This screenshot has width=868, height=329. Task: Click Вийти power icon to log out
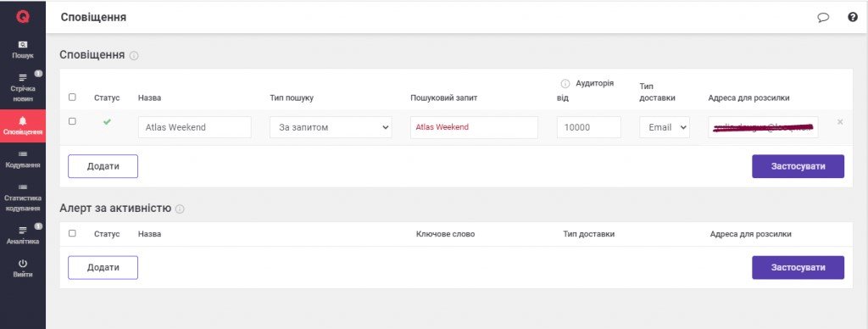pyautogui.click(x=23, y=269)
